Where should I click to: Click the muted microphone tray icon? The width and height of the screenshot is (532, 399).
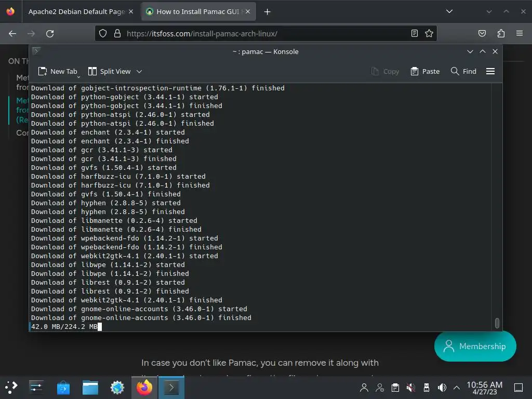(x=411, y=388)
